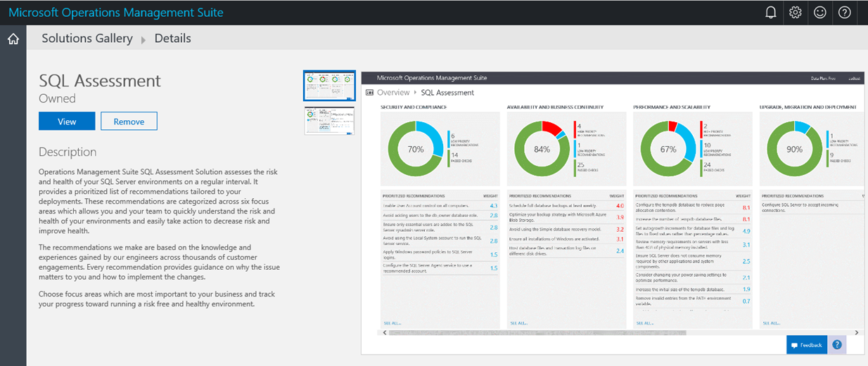Viewport: 868px width, 366px height.
Task: Select 'Configure the tempdb database to reduce page' row
Action: click(693, 208)
